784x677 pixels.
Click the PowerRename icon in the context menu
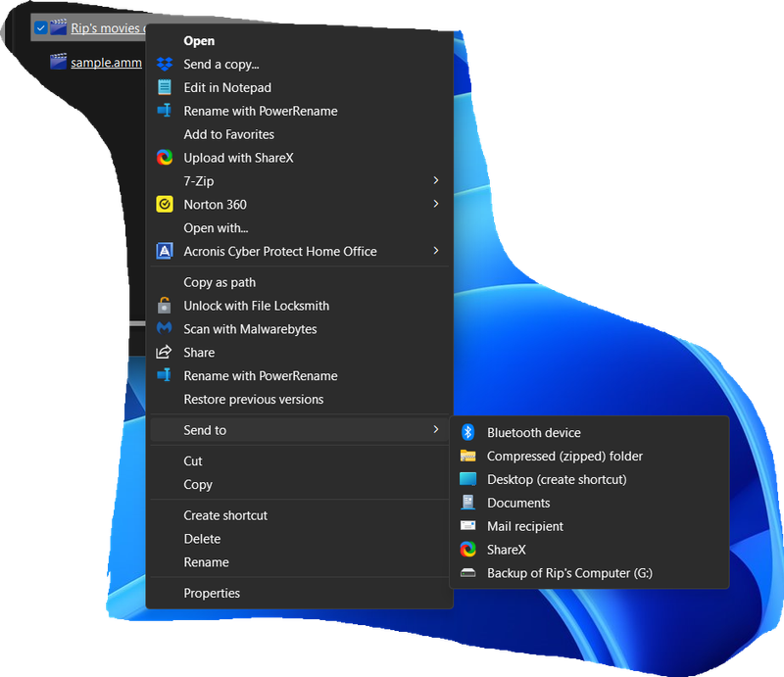pos(165,111)
